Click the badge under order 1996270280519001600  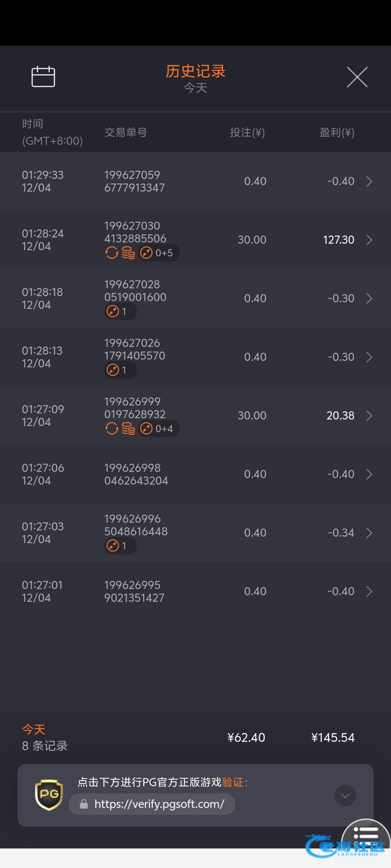(120, 311)
